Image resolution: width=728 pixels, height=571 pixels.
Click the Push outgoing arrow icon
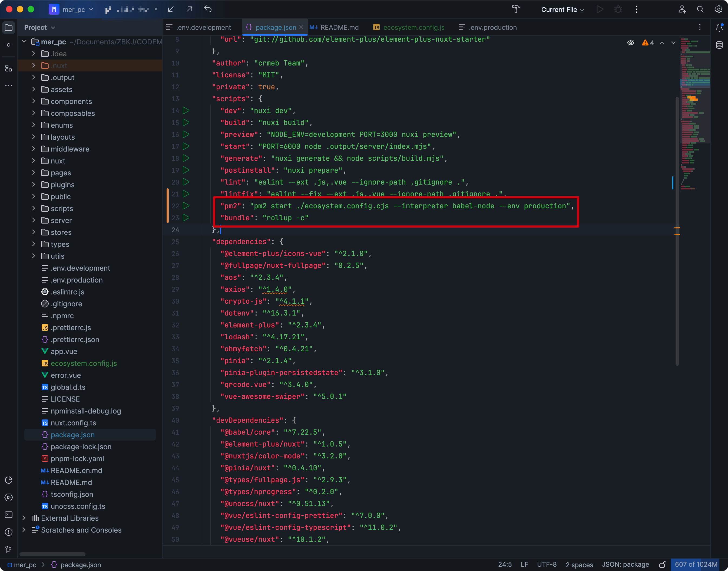pyautogui.click(x=189, y=9)
